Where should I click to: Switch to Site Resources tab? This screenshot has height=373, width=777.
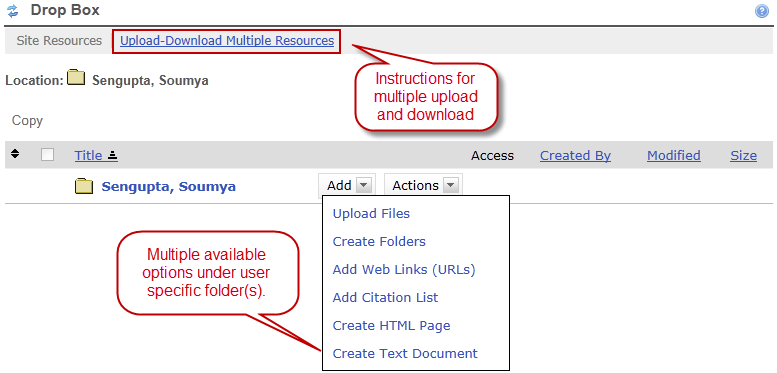pos(59,41)
